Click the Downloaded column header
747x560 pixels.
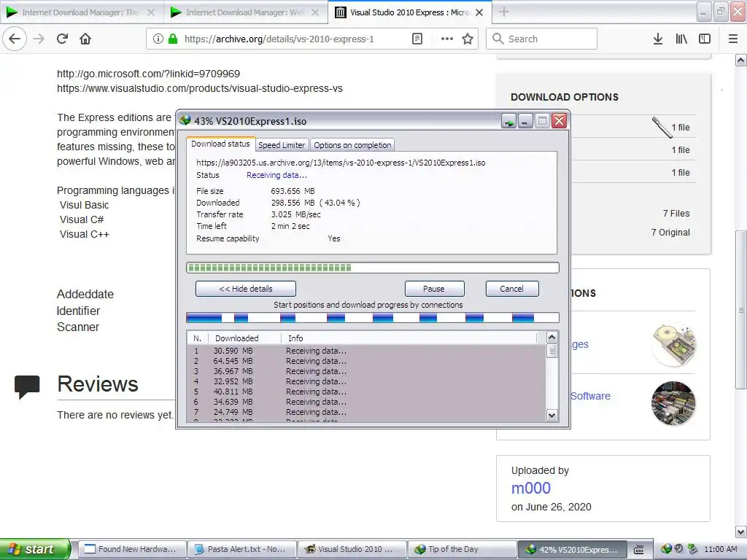245,338
